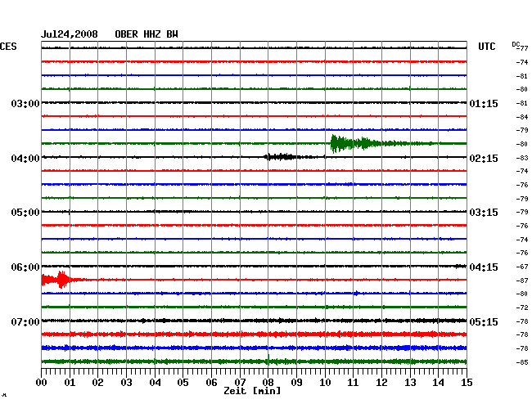532x404 pixels.
Task: Click minute tick label 00
Action: (x=42, y=382)
